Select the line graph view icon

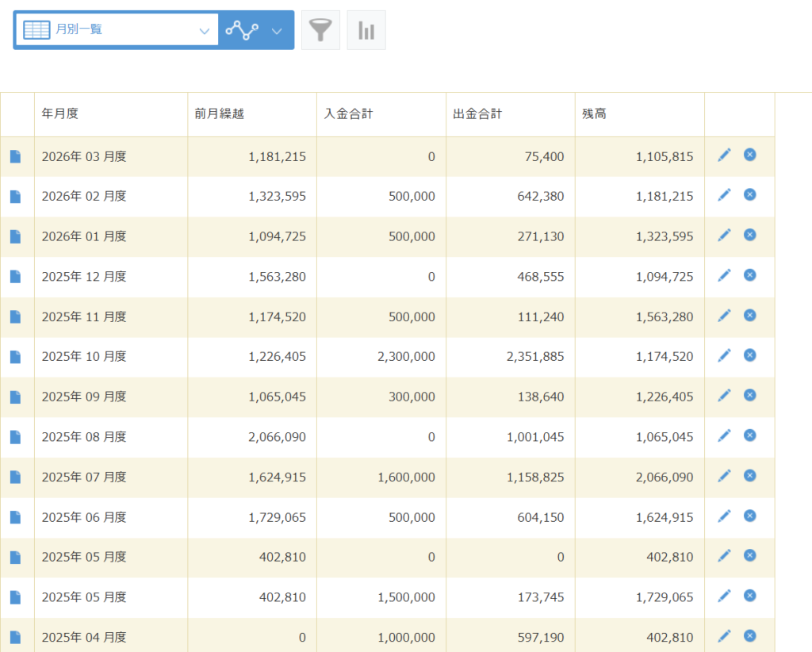coord(242,30)
